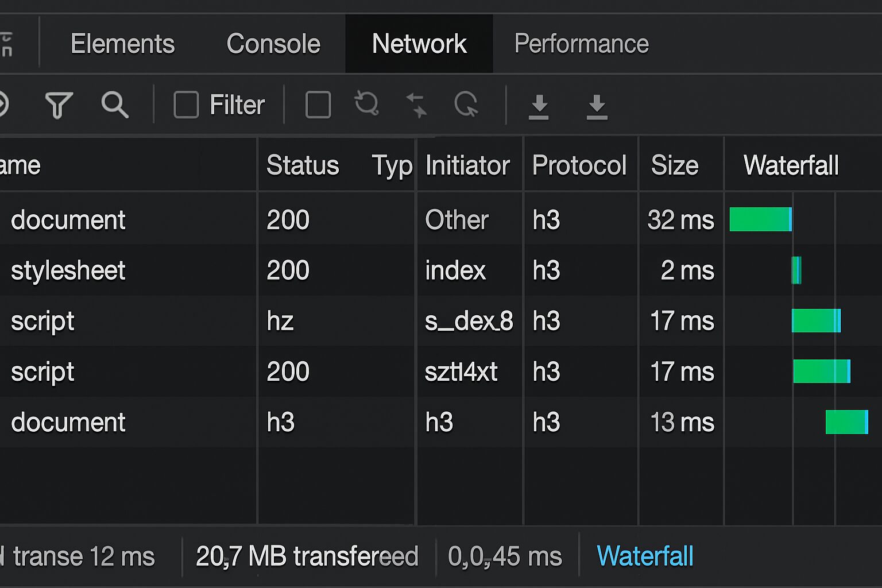Click the waterfall bar in the stylesheet row

tap(796, 270)
